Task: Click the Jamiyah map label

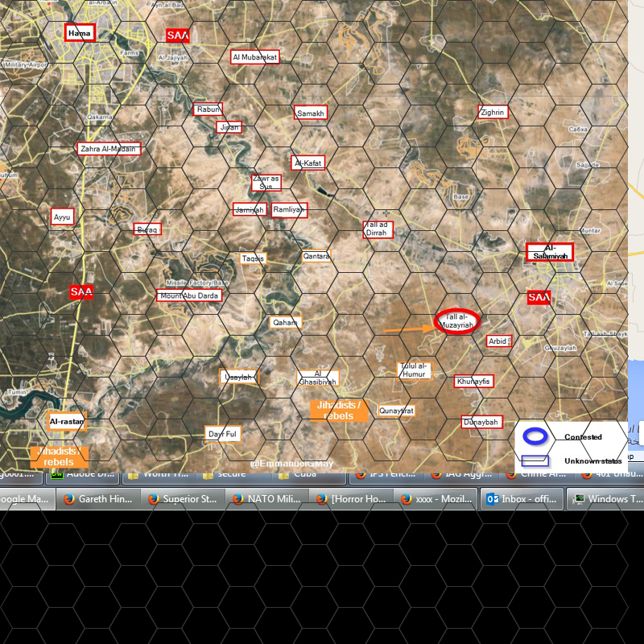Action: click(x=250, y=210)
